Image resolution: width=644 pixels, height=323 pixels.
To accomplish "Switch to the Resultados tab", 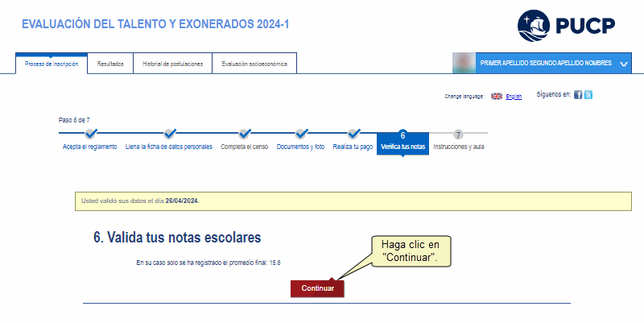I will coord(110,64).
